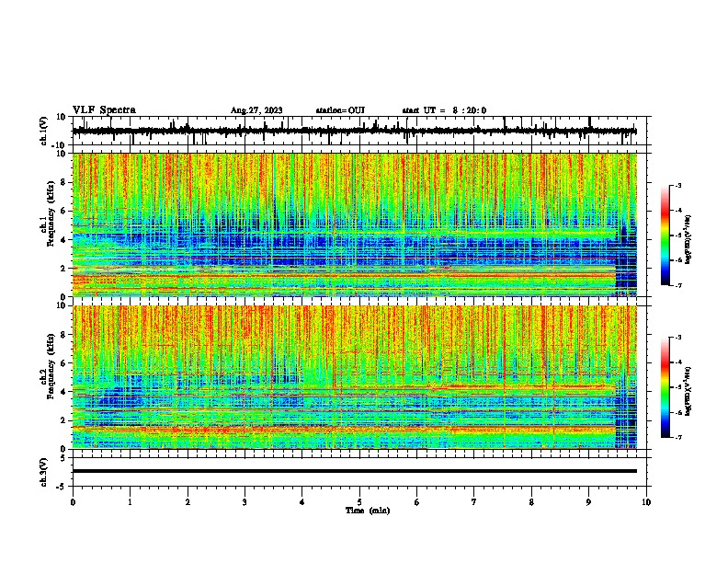This screenshot has width=728, height=563.
Task: Click the ch.1(V) waveform axis label
Action: [44, 131]
